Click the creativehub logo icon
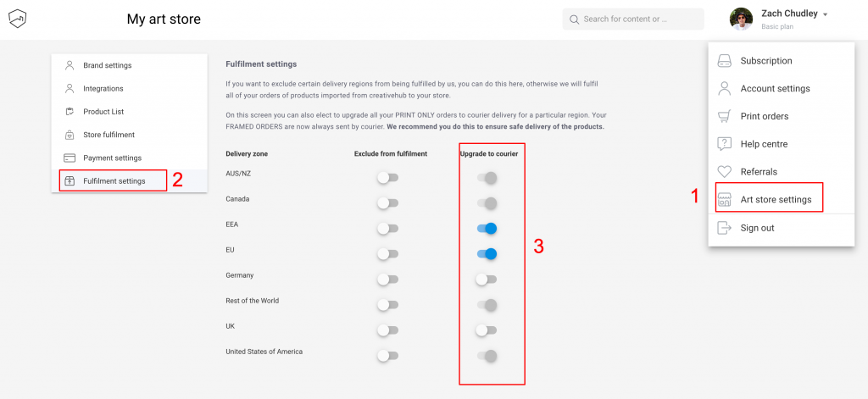This screenshot has width=868, height=399. tap(18, 19)
